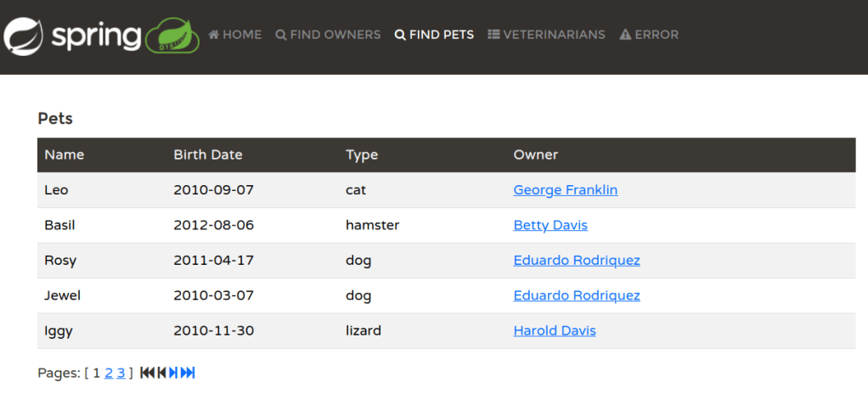Screen dimensions: 868x394
Task: Click the previous page step-backward icon
Action: 161,373
